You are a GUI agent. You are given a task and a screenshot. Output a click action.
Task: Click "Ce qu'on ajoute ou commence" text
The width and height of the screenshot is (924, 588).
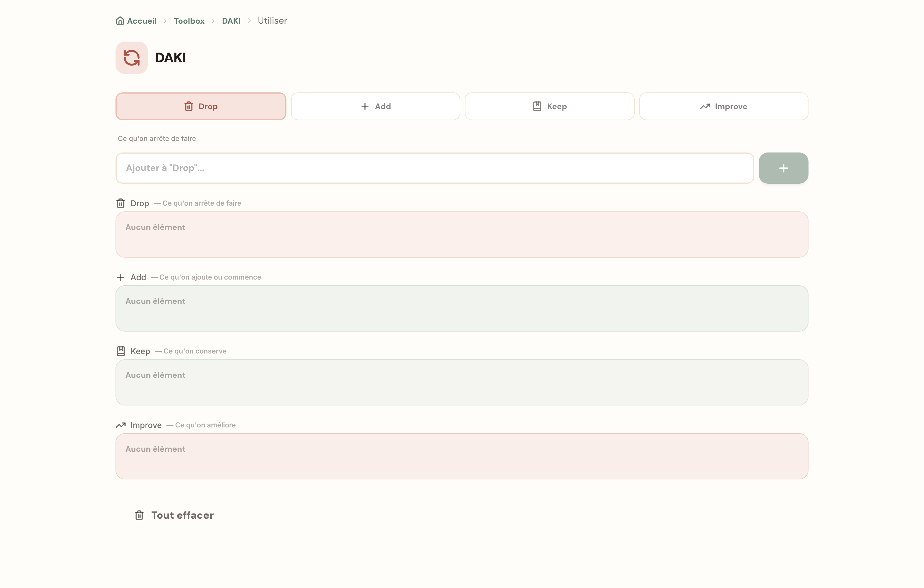coord(210,277)
